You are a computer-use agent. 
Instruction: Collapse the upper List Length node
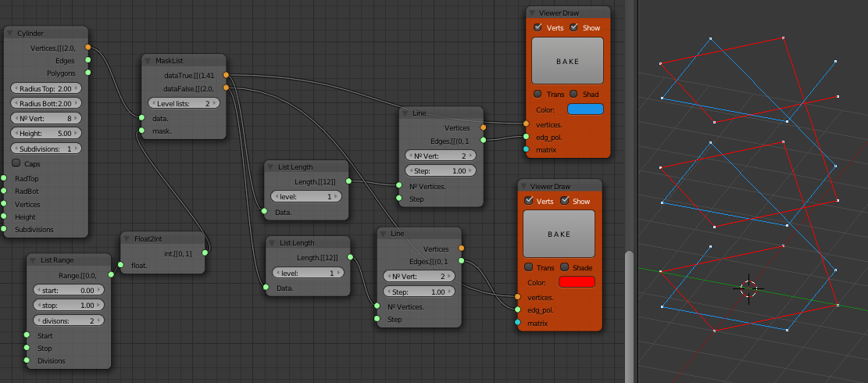click(270, 167)
